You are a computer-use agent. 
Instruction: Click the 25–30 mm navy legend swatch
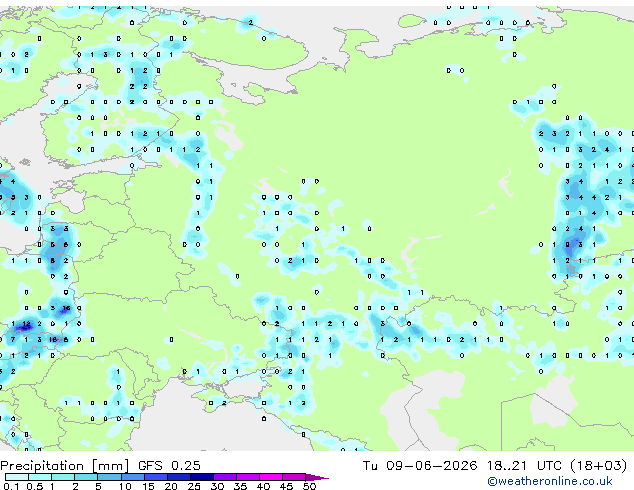pyautogui.click(x=202, y=477)
